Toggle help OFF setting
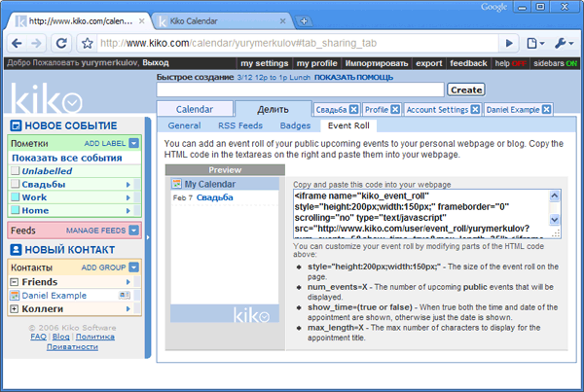 510,63
